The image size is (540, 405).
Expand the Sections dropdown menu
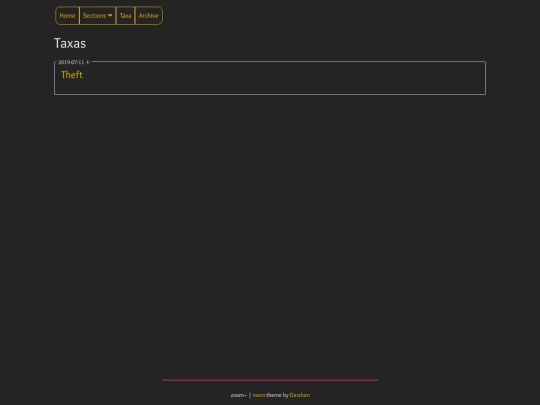pyautogui.click(x=97, y=15)
